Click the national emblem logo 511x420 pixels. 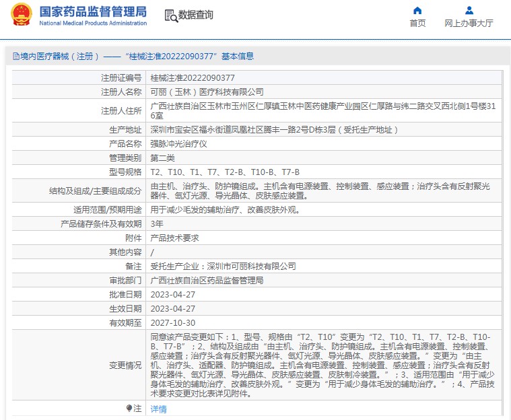pyautogui.click(x=22, y=15)
